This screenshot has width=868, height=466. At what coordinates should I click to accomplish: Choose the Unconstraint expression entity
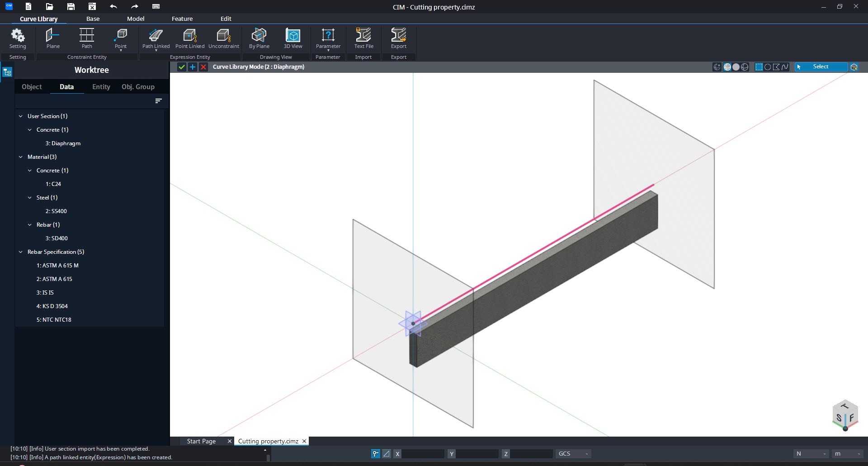[x=224, y=38]
